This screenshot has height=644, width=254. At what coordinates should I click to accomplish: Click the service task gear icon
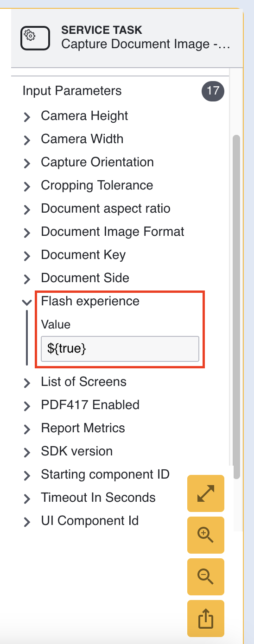tap(35, 38)
